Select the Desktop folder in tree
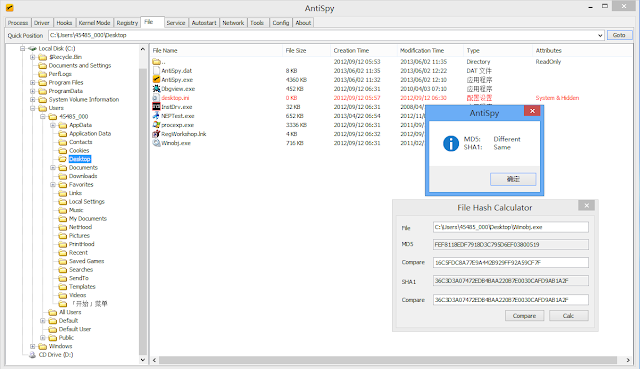The height and width of the screenshot is (369, 640). pyautogui.click(x=80, y=159)
